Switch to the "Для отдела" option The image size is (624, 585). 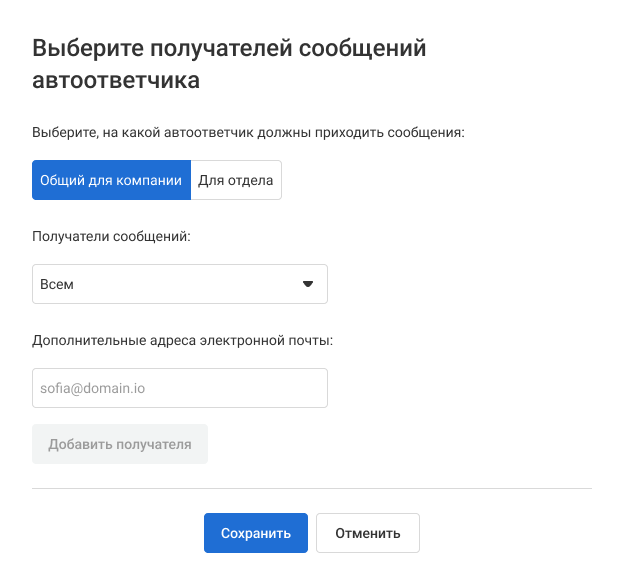coord(236,180)
